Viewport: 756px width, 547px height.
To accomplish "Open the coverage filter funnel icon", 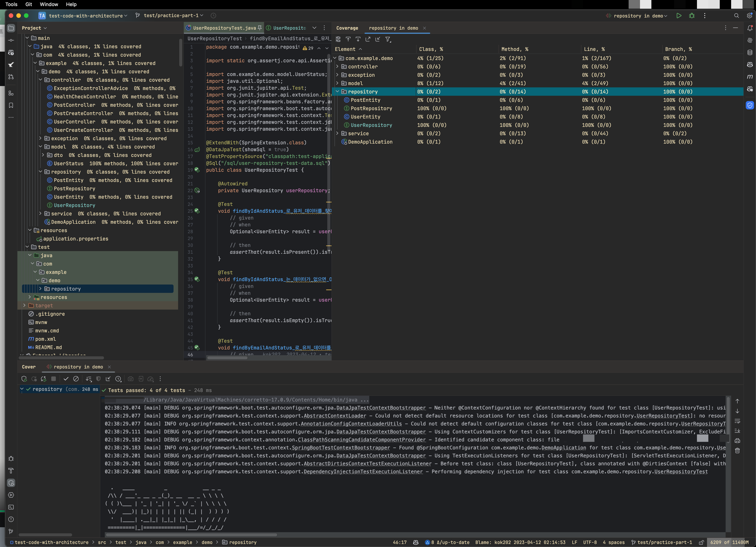I will click(x=388, y=39).
